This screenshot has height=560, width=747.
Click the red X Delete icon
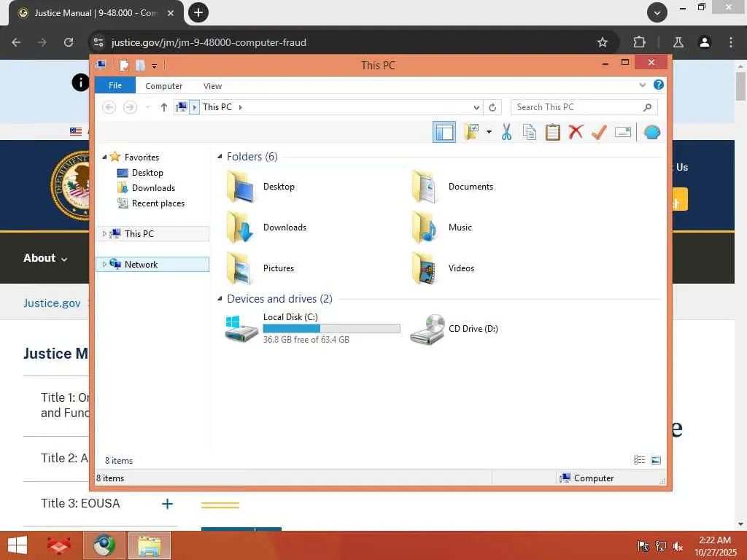coord(576,132)
